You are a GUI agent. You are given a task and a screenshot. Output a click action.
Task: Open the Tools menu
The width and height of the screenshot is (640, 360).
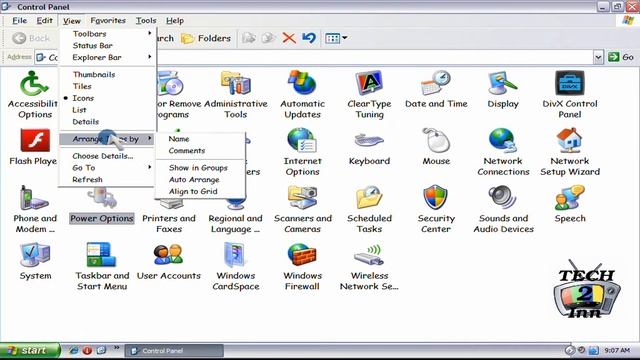(x=146, y=20)
